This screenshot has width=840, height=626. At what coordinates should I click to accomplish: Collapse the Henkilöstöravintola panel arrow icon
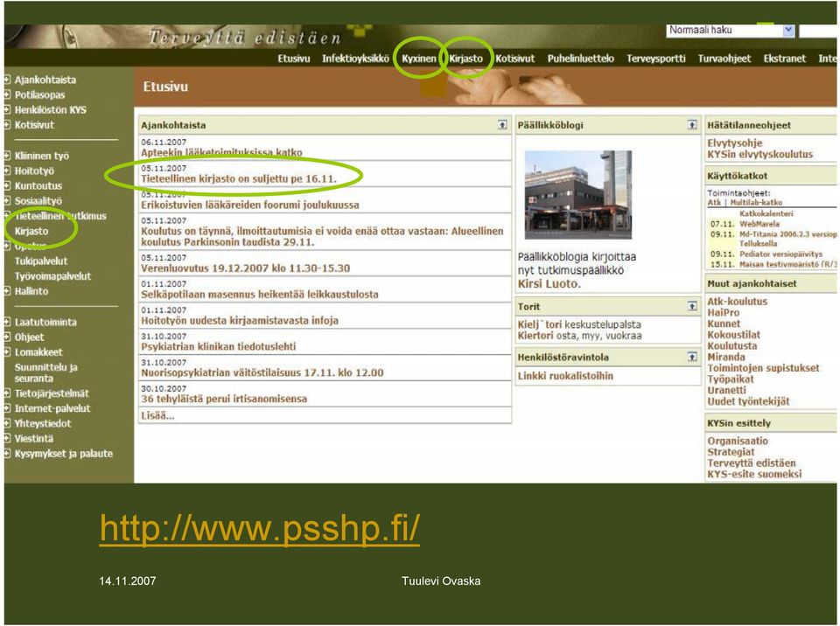692,357
